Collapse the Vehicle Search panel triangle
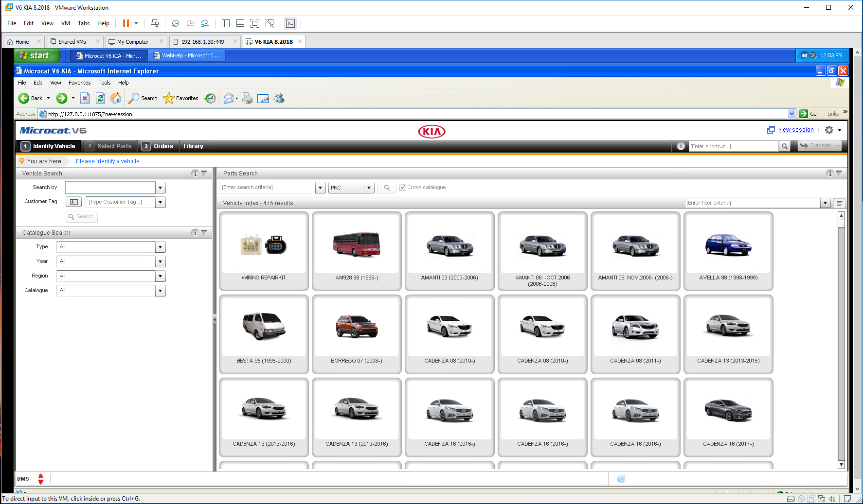 [204, 174]
